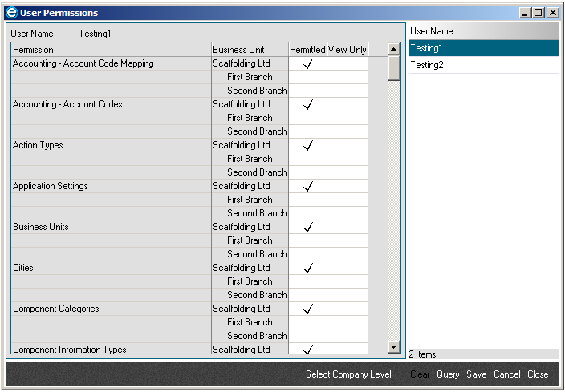Click scrollbar up arrow in permissions grid
This screenshot has width=565, height=392.
pos(393,50)
